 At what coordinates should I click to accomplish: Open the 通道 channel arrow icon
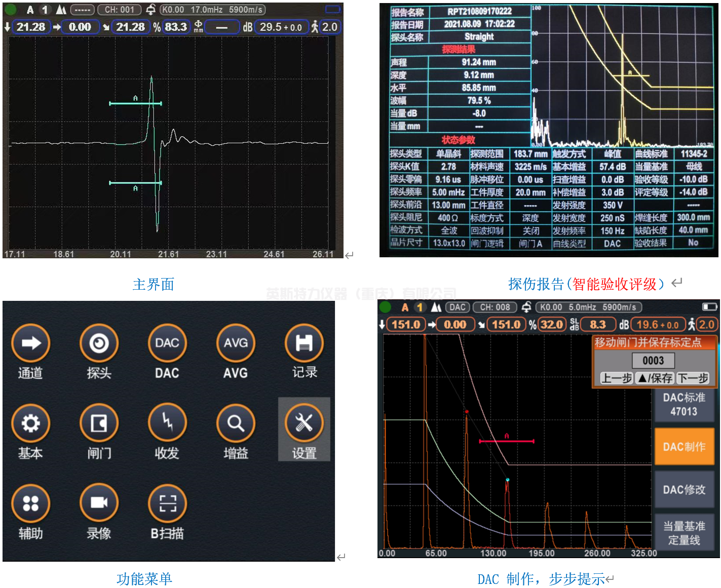pyautogui.click(x=30, y=343)
